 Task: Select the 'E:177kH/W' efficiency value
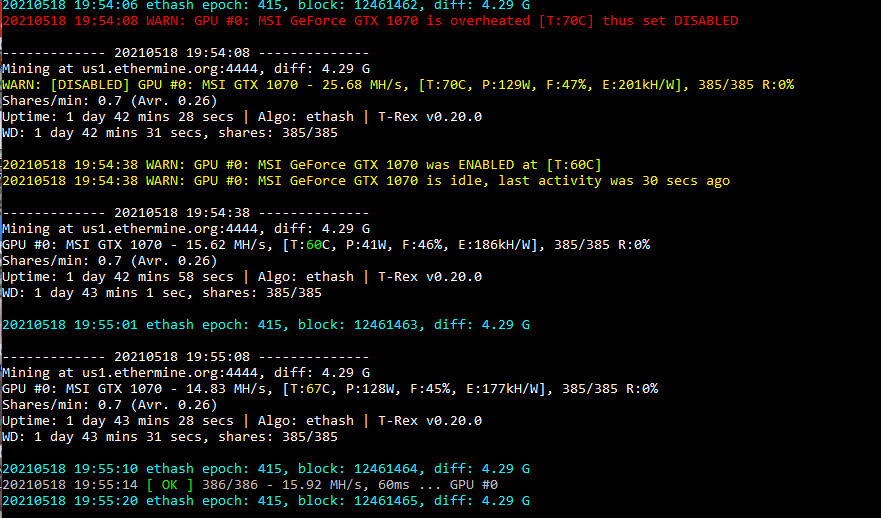pyautogui.click(x=502, y=389)
